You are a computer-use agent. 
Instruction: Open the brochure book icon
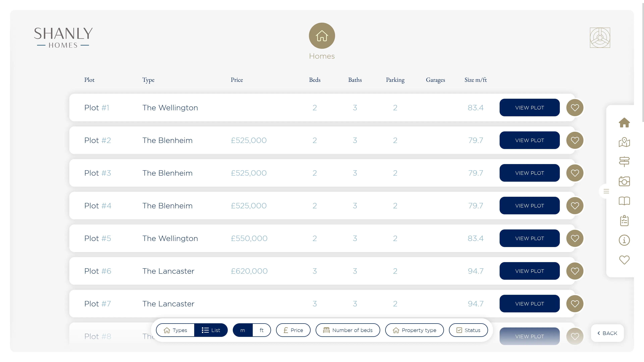point(624,201)
